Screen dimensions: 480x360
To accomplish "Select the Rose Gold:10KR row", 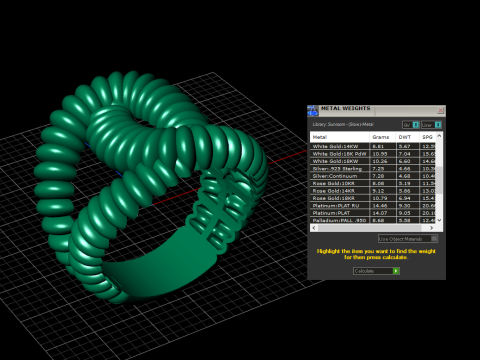I will (x=373, y=183).
